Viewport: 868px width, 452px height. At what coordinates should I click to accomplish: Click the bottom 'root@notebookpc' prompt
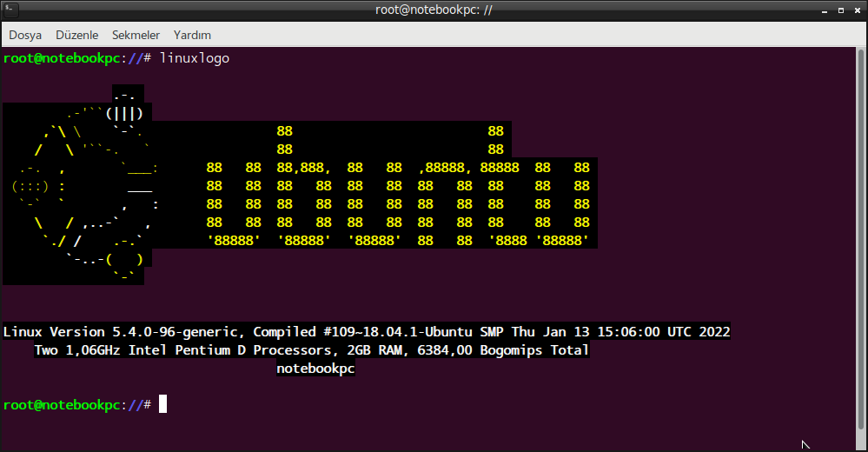click(x=62, y=405)
